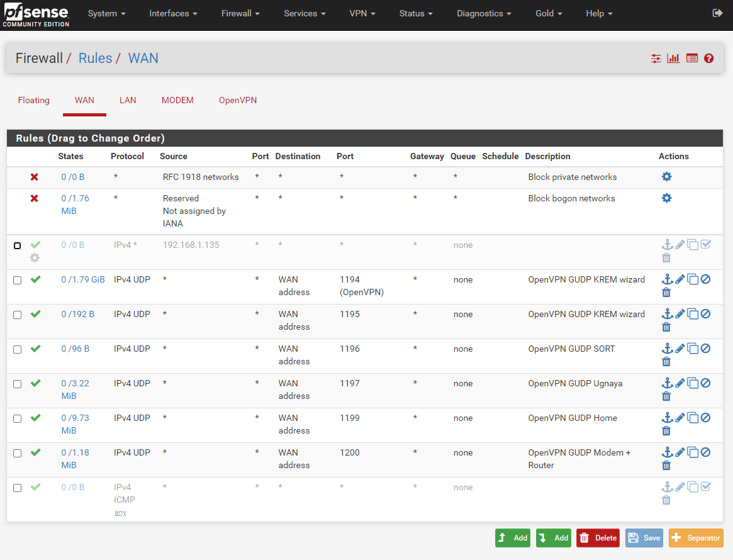Click anchor icon for port 1195 rule

pyautogui.click(x=667, y=314)
